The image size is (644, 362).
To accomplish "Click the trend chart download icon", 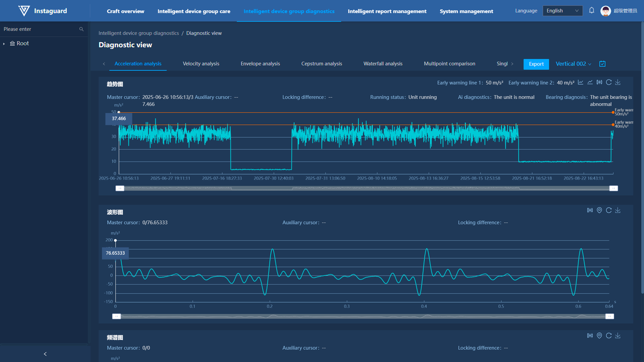I will click(x=618, y=82).
